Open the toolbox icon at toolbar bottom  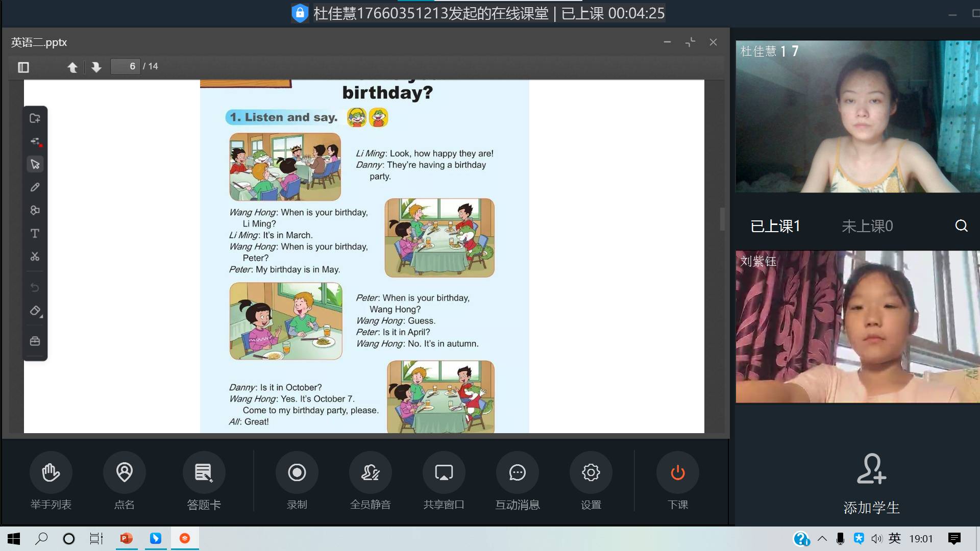tap(35, 341)
